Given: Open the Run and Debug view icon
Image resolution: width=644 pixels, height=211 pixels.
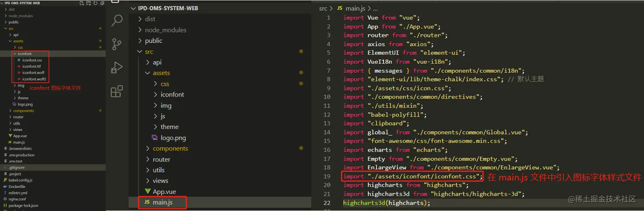Looking at the screenshot, I should point(117,68).
